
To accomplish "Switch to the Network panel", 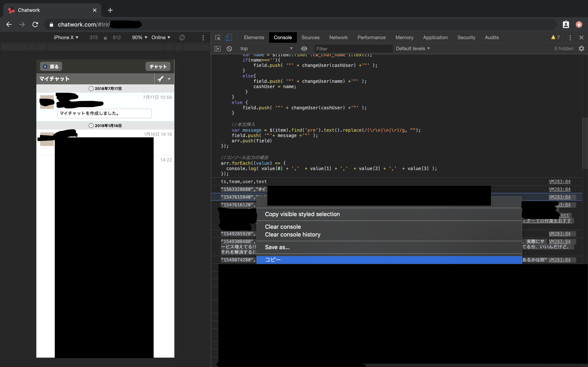I will point(338,37).
